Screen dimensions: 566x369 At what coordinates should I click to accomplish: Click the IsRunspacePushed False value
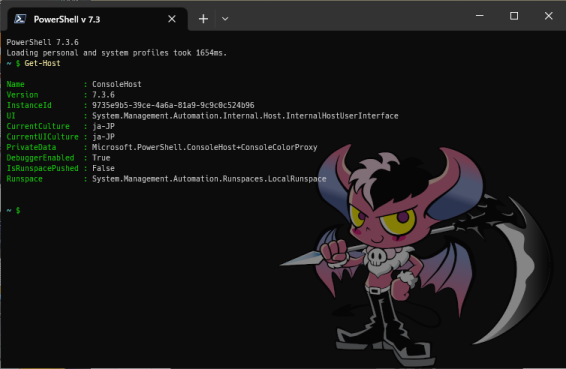(x=103, y=168)
